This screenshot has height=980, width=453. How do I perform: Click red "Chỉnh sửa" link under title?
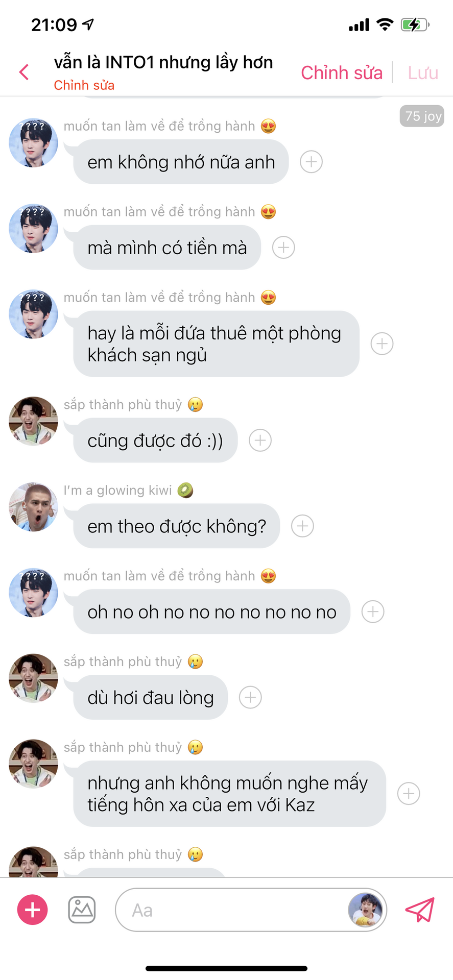click(84, 85)
